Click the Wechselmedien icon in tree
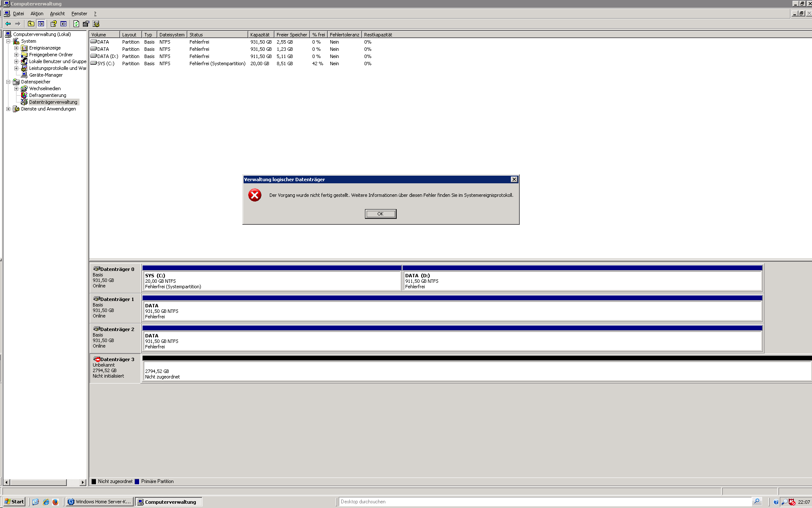Screen dimensions: 812x508 click(x=24, y=88)
